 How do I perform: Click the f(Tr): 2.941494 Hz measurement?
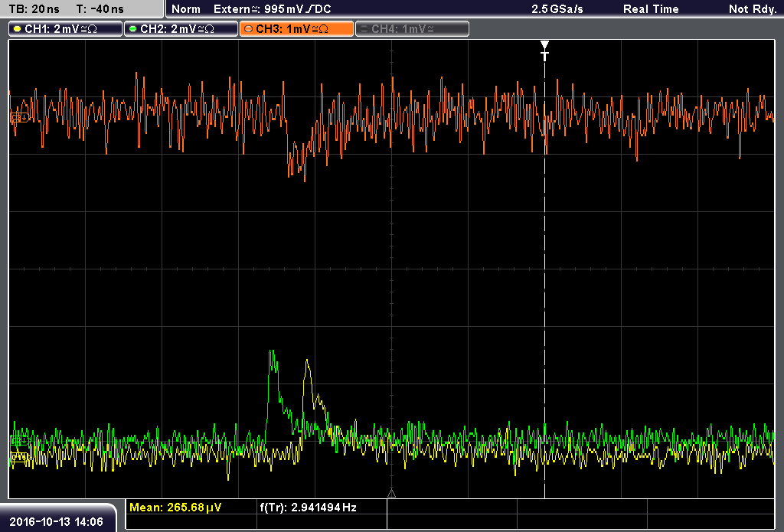click(308, 508)
